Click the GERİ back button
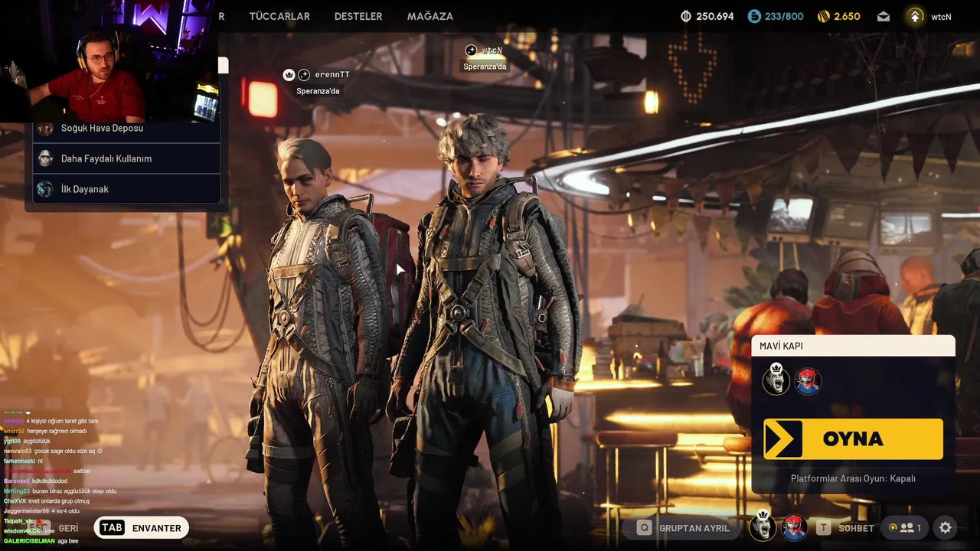Screen dimensions: 980x551 68,528
